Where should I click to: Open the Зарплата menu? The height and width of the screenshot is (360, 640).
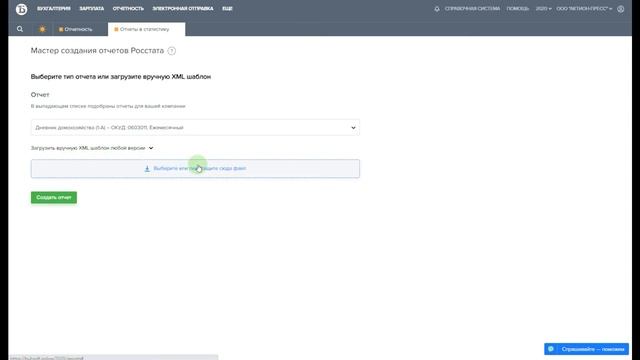(x=91, y=9)
